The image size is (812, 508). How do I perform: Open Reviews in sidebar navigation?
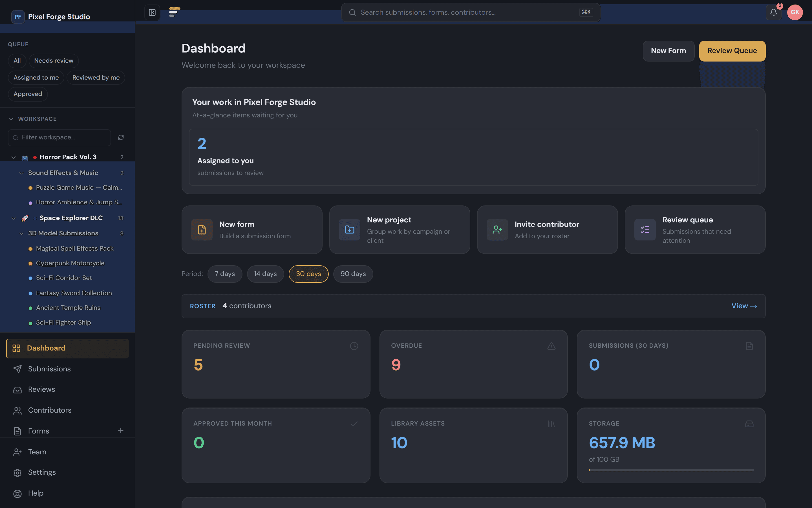coord(67,389)
